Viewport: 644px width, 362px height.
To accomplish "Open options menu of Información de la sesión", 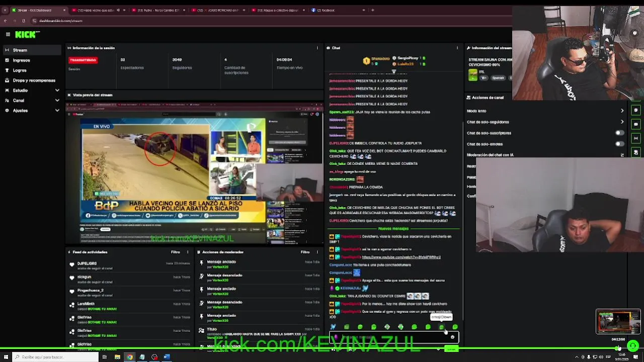I will (x=317, y=48).
